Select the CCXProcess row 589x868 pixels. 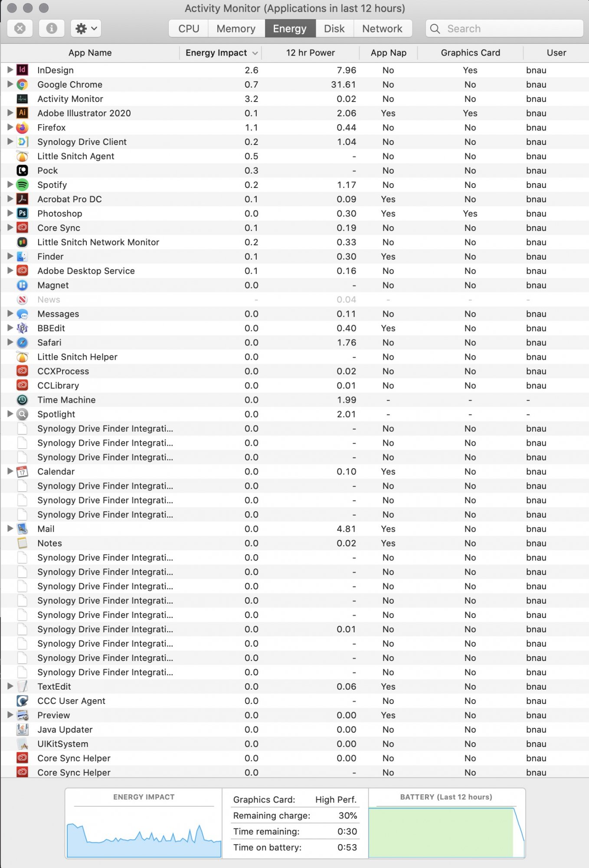pos(294,371)
